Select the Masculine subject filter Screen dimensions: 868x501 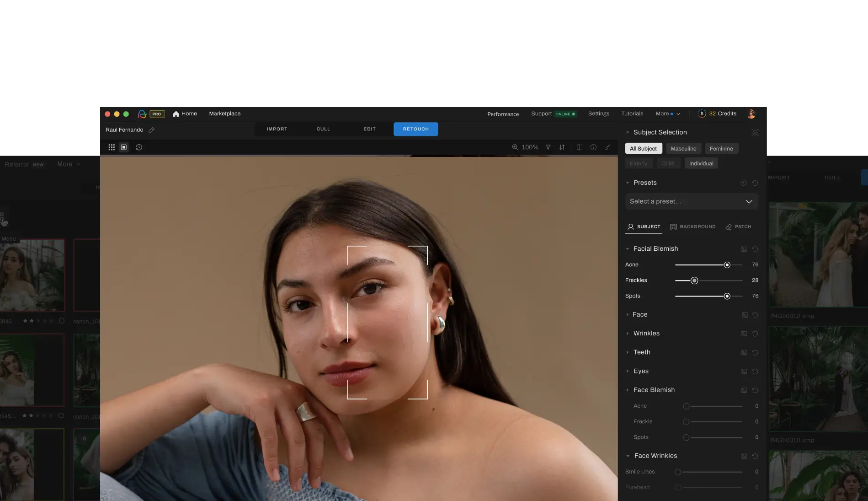(x=683, y=149)
